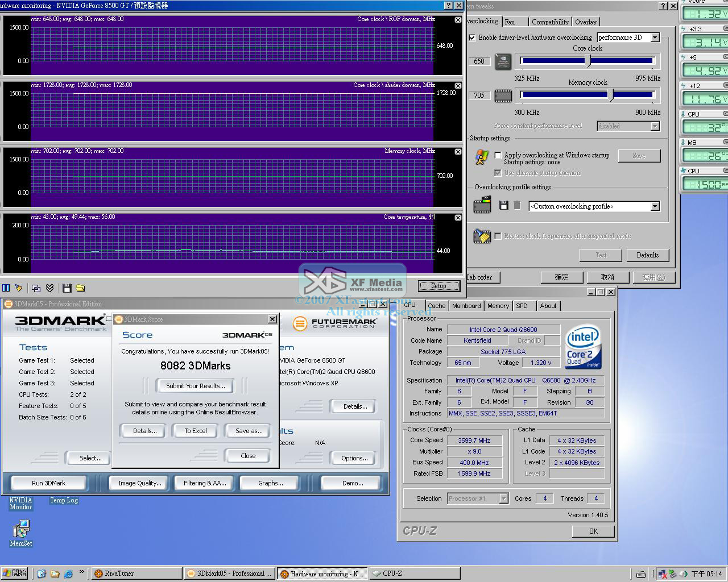Viewport: 728px width, 582px height.
Task: Click the Submit Your Results button
Action: [x=195, y=386]
